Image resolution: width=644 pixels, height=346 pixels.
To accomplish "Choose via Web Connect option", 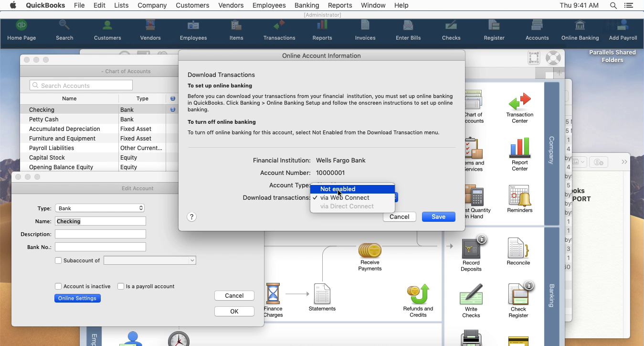I will pyautogui.click(x=352, y=197).
